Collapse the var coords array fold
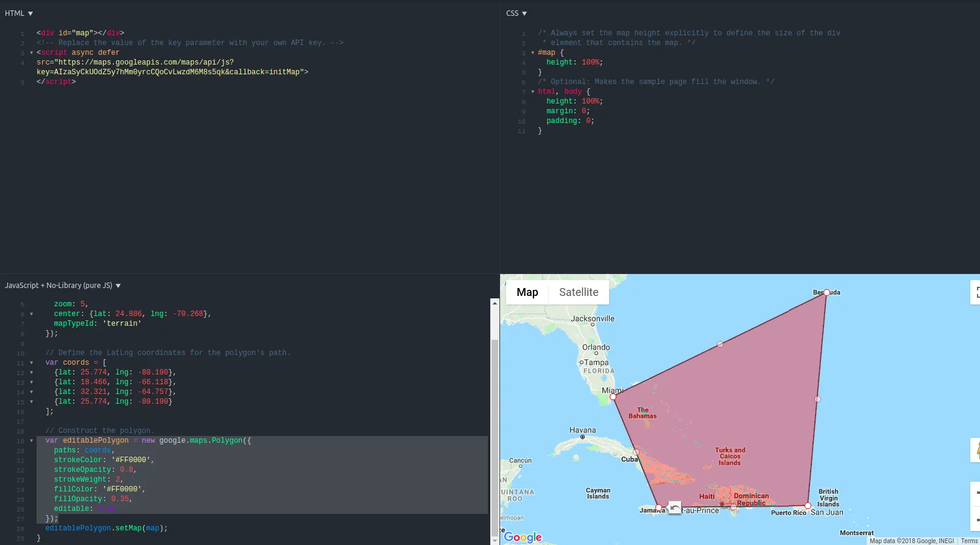 [32, 363]
